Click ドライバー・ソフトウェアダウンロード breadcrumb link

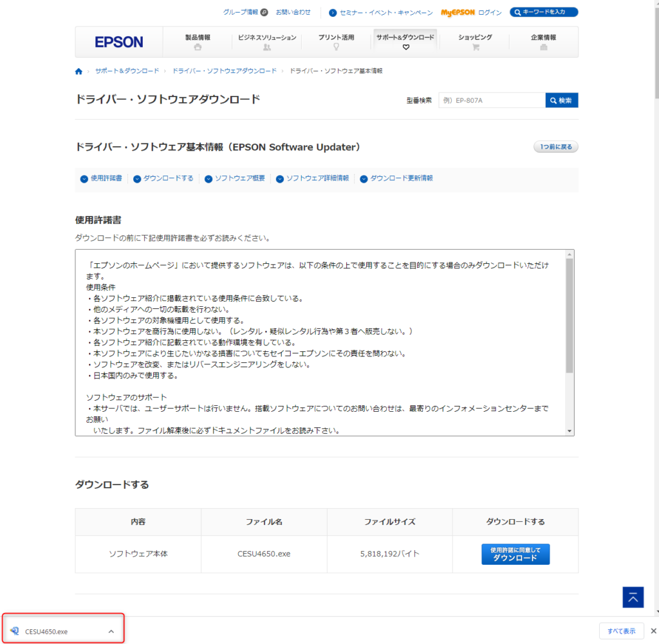225,71
